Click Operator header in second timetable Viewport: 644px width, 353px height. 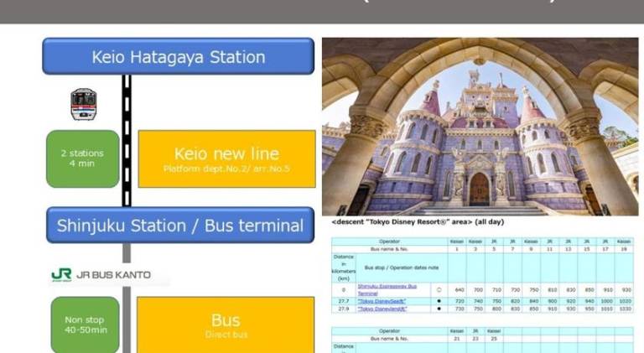pyautogui.click(x=389, y=331)
